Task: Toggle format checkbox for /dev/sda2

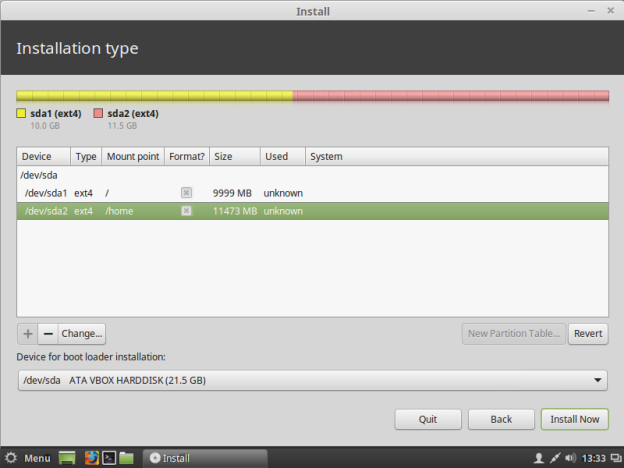Action: coord(186,211)
